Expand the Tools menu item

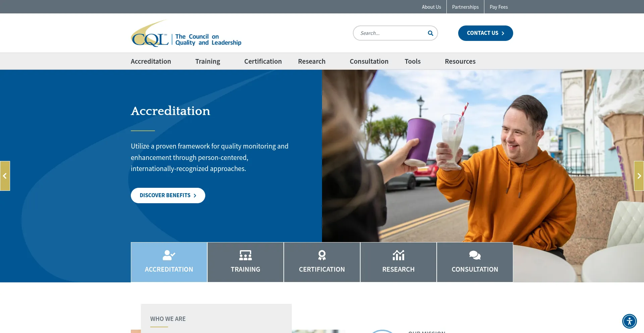(x=412, y=61)
